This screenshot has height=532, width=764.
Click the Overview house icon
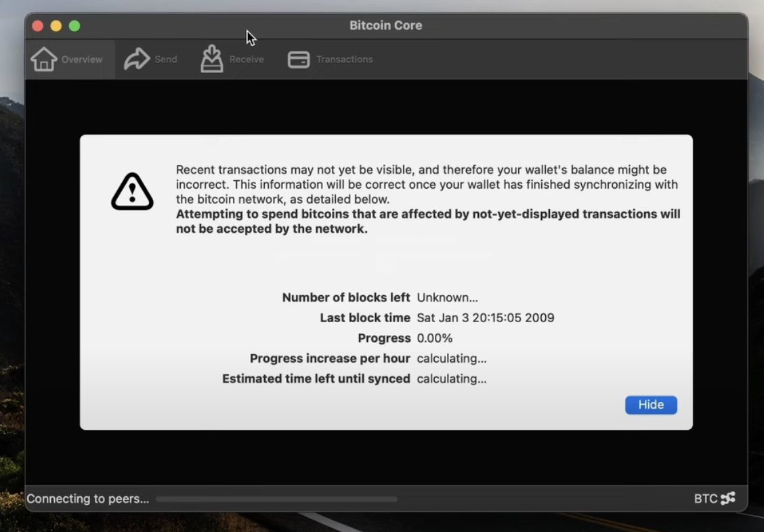click(44, 60)
